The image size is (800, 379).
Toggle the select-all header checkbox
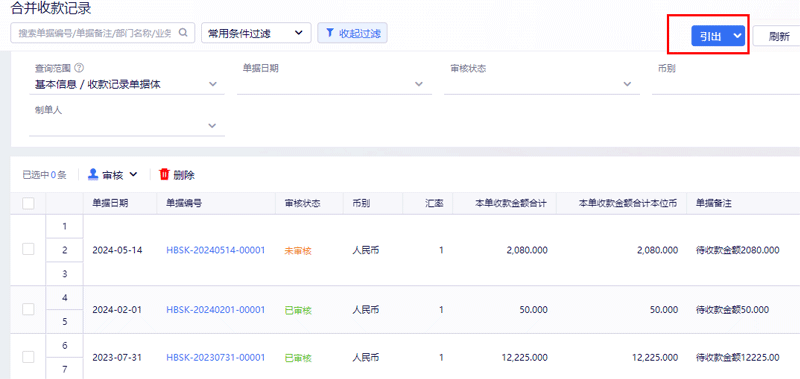29,203
